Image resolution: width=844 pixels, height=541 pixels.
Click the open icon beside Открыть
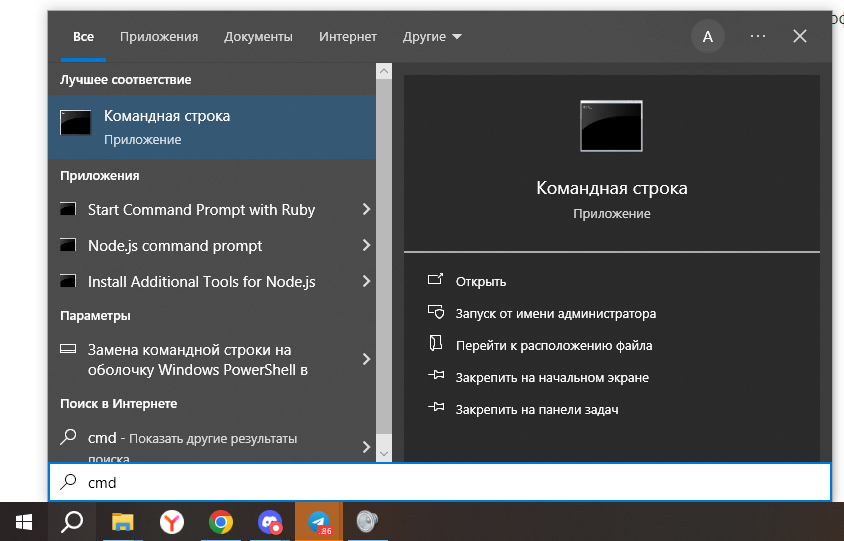435,279
